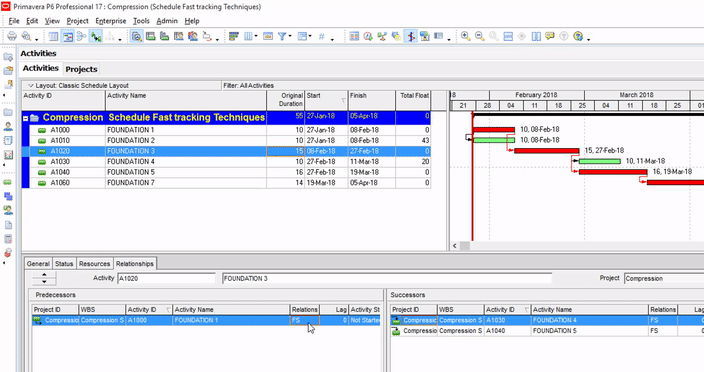Click the person icon in the left sidebar
704x372 pixels.
tap(8, 127)
